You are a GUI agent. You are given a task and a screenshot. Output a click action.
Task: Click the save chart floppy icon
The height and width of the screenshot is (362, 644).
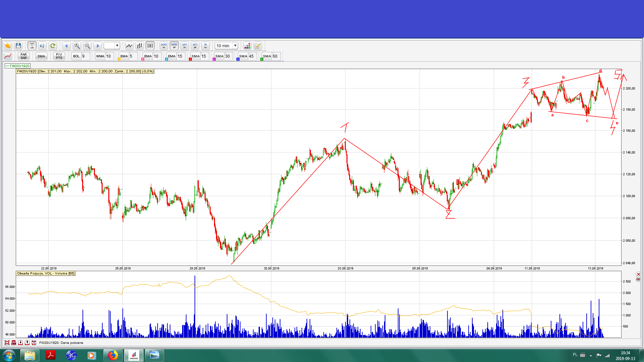point(18,46)
